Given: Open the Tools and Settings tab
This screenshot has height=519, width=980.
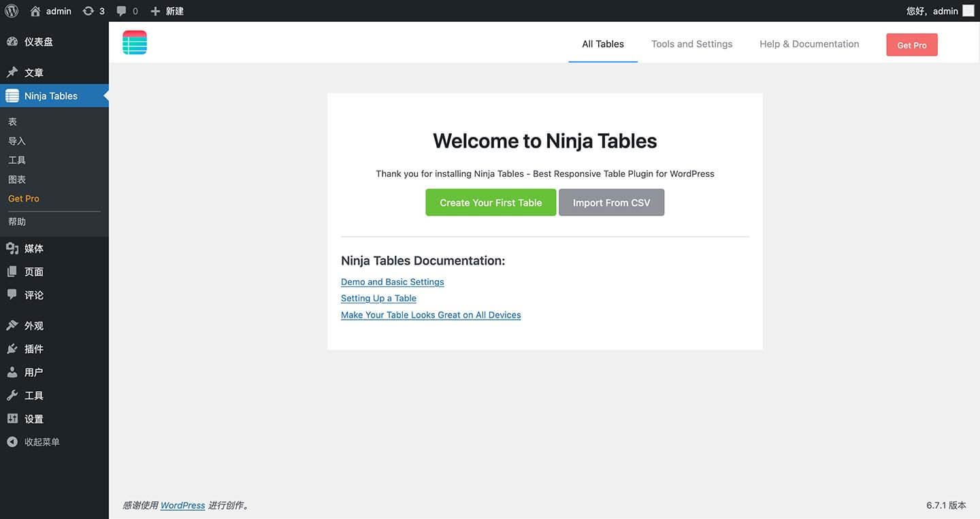Looking at the screenshot, I should click(691, 44).
